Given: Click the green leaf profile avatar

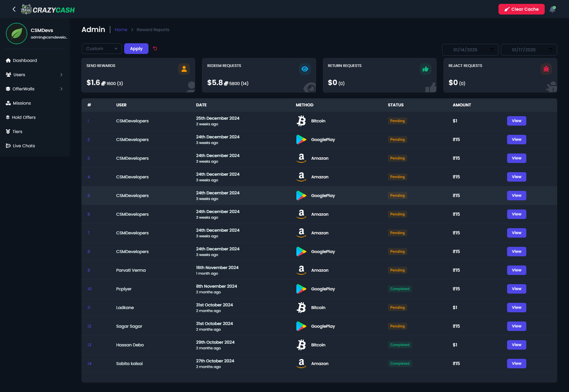Looking at the screenshot, I should click(x=17, y=33).
